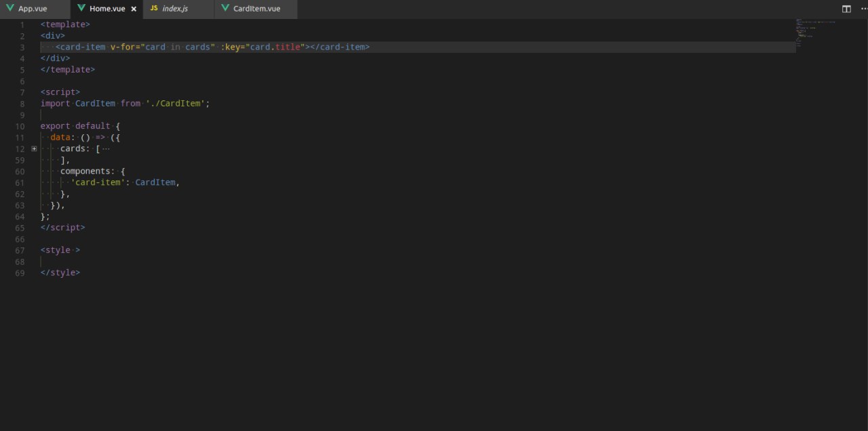
Task: Click the JS icon on index.js tab
Action: (154, 9)
